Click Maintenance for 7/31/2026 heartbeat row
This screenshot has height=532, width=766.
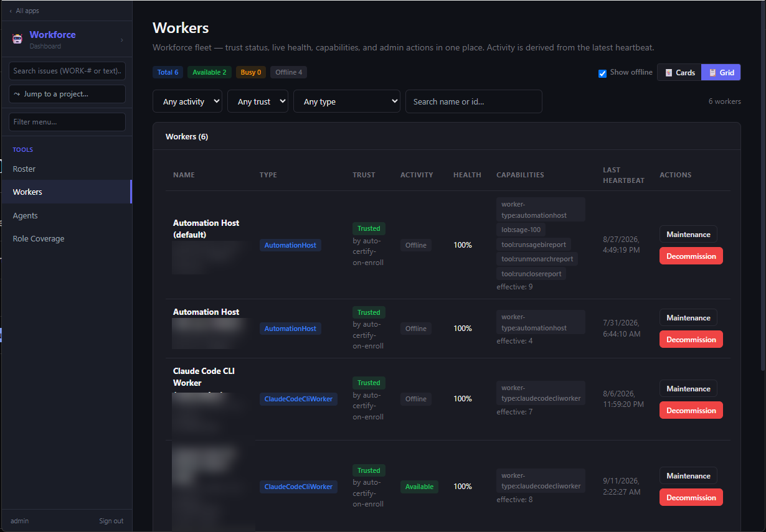coord(688,318)
